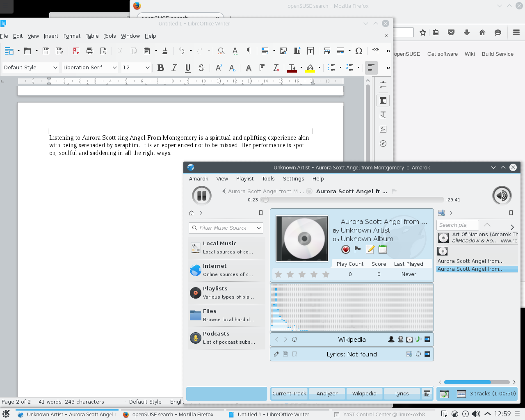The image size is (525, 420).
Task: Edit lyrics using pencil icon
Action: click(x=276, y=354)
